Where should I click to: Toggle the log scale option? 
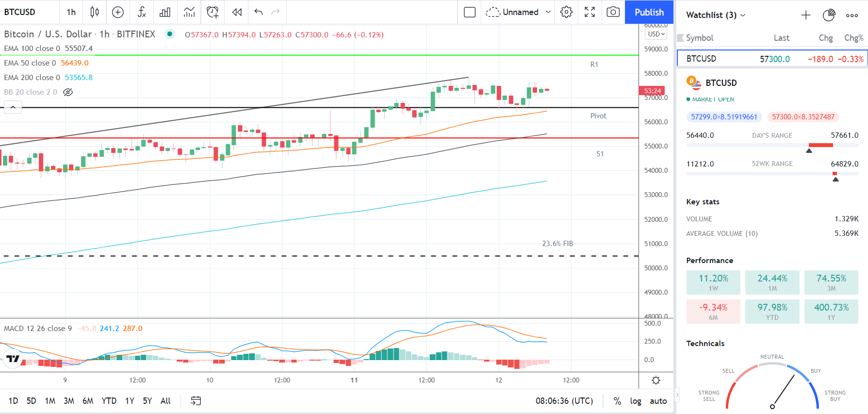(636, 401)
